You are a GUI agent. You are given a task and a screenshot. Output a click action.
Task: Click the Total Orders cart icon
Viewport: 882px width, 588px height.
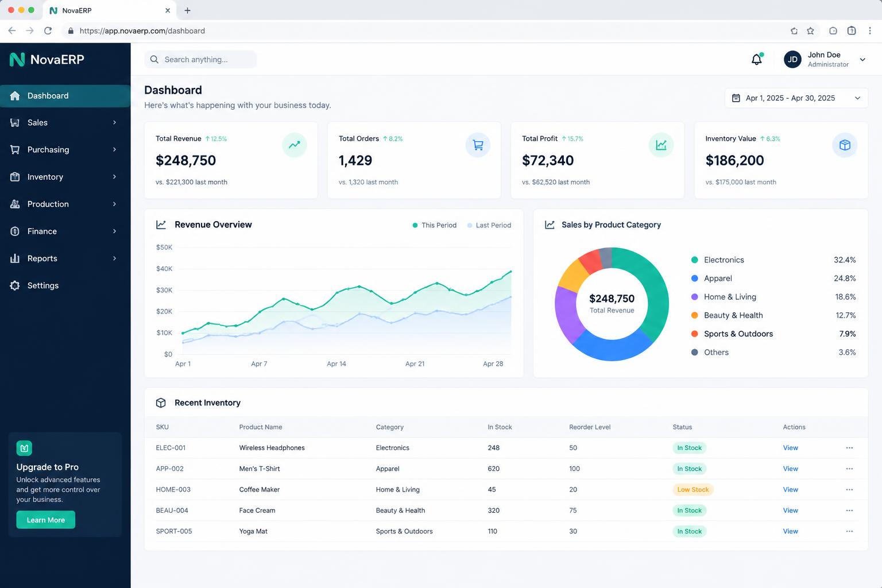[478, 145]
